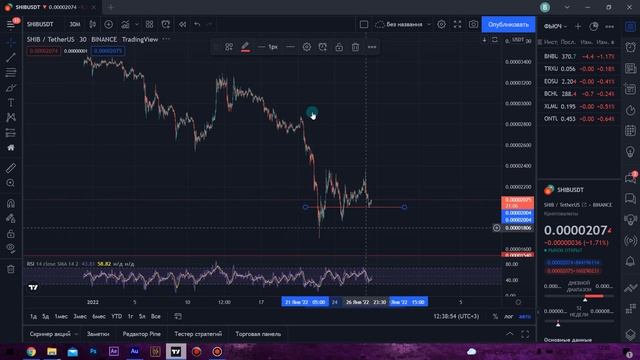This screenshot has height=360, width=640.
Task: Open the 30m timeframe selector
Action: pyautogui.click(x=75, y=24)
